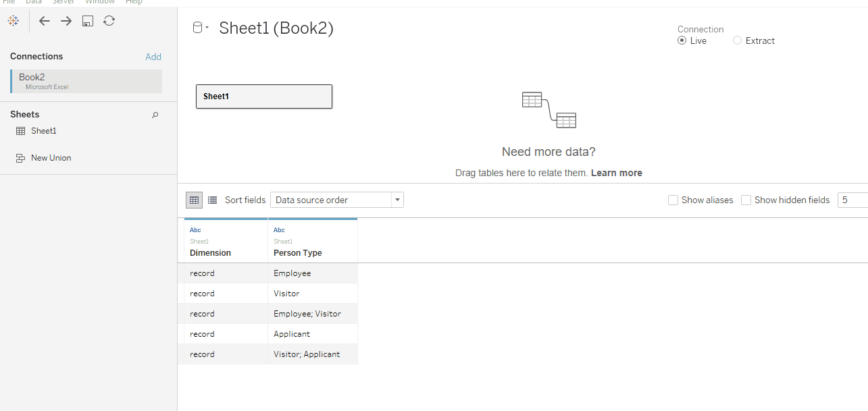Screen dimensions: 868x411
Task: Click the back arrow in toolbar
Action: [45, 21]
